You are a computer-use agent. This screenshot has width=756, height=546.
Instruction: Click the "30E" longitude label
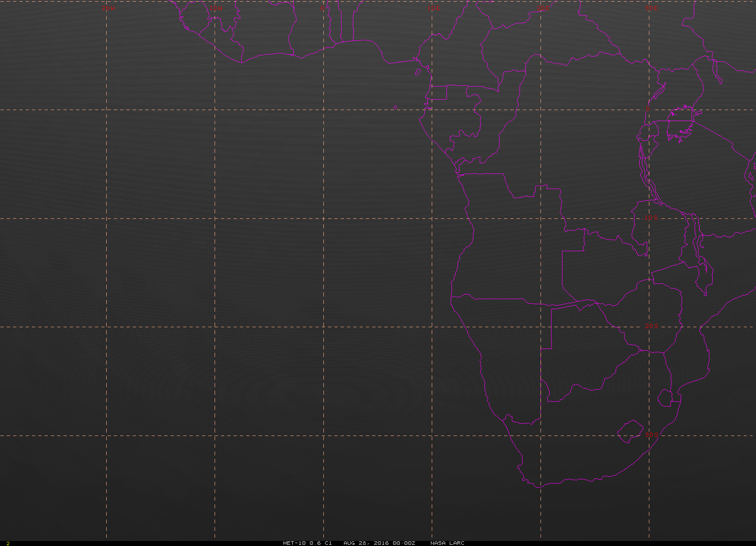[x=652, y=8]
